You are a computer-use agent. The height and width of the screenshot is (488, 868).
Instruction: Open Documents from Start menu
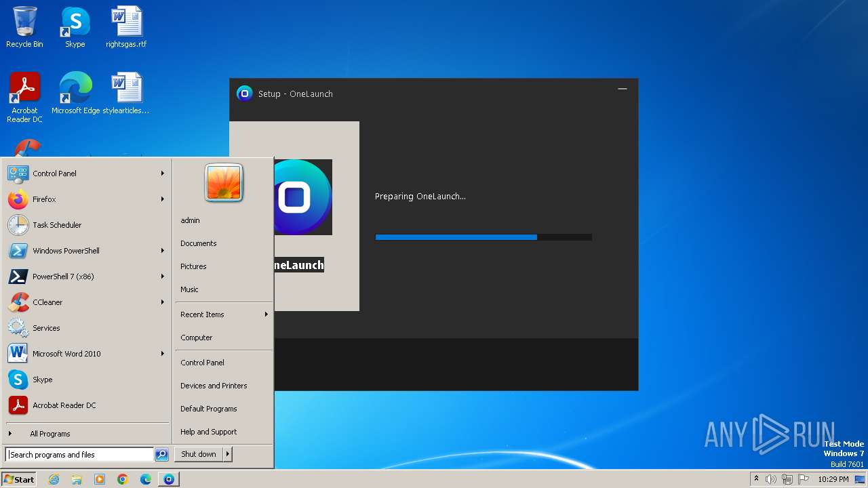(x=199, y=243)
